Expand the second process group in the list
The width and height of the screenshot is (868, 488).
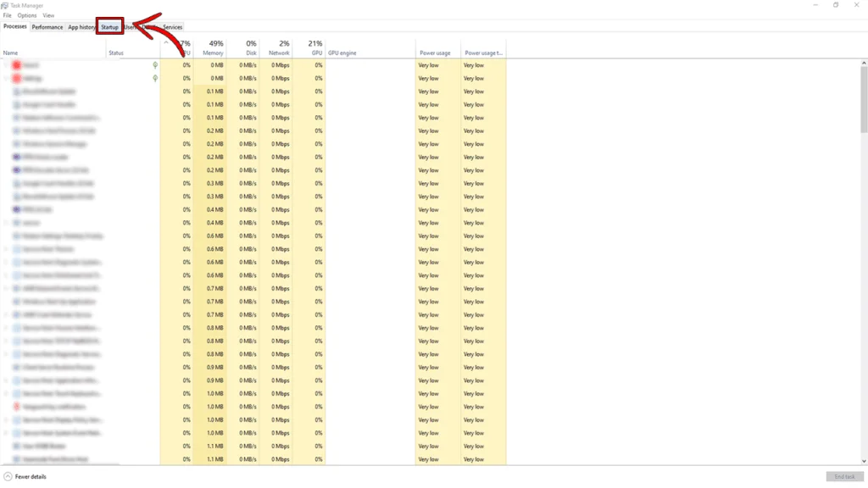coord(7,78)
